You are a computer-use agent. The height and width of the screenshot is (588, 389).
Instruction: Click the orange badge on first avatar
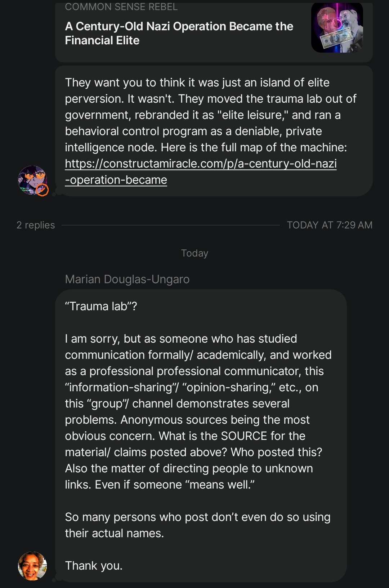43,190
